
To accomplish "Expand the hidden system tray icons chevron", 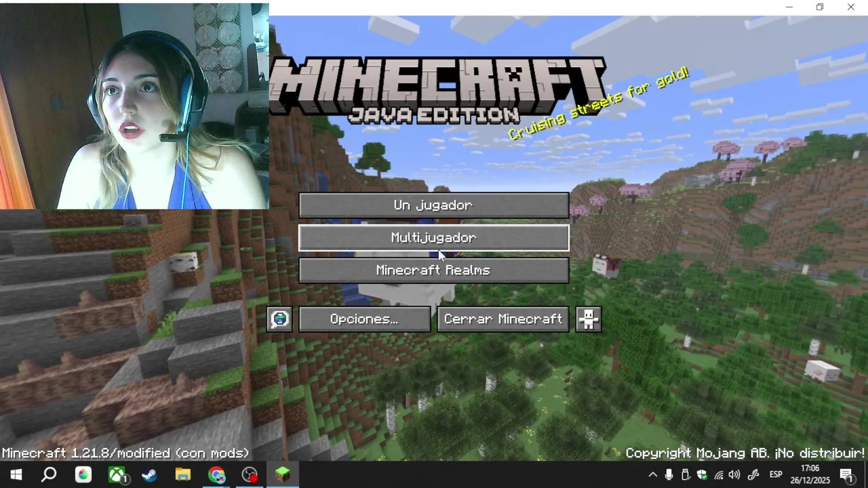I will pos(652,475).
